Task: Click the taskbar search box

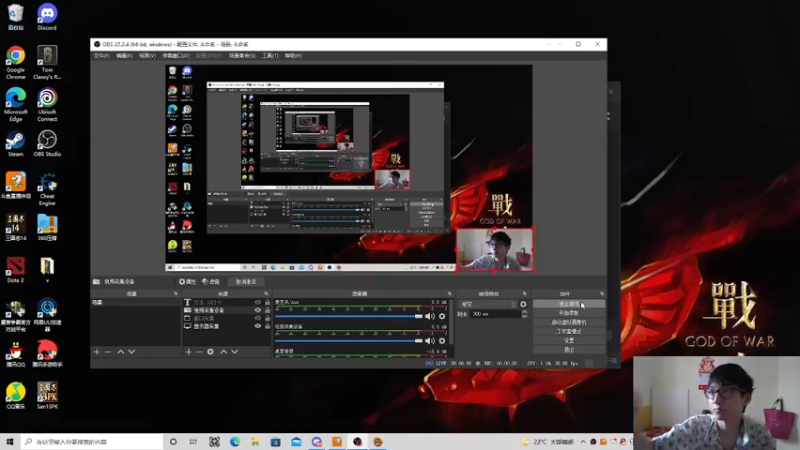Action: click(92, 442)
